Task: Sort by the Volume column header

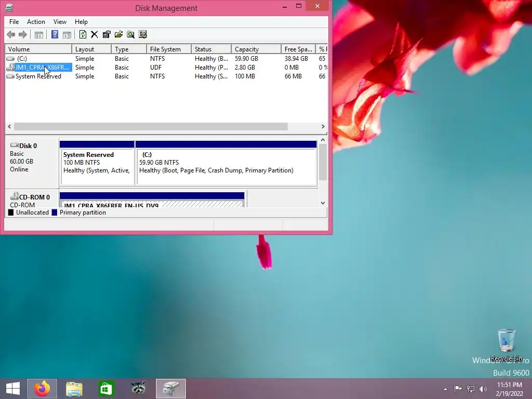Action: point(38,49)
